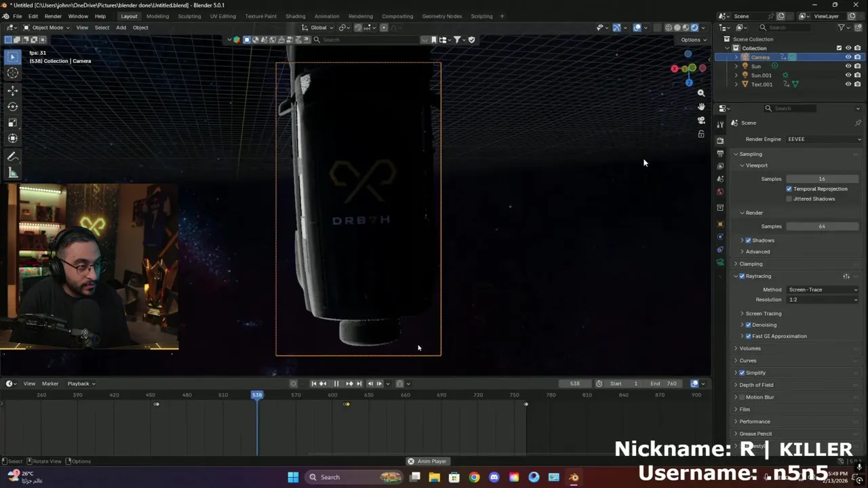Pin the properties editor with the pin icon
Image resolution: width=868 pixels, height=488 pixels.
(858, 123)
